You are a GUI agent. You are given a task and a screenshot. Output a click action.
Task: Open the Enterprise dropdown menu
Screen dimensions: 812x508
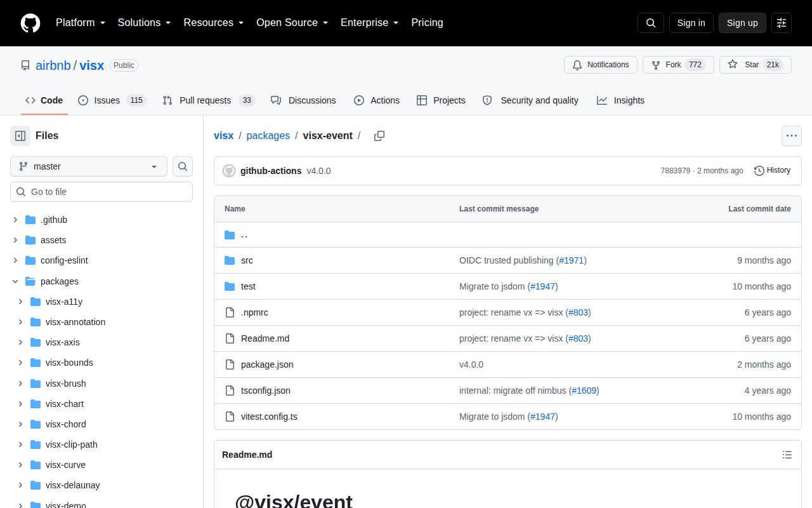[x=370, y=23]
